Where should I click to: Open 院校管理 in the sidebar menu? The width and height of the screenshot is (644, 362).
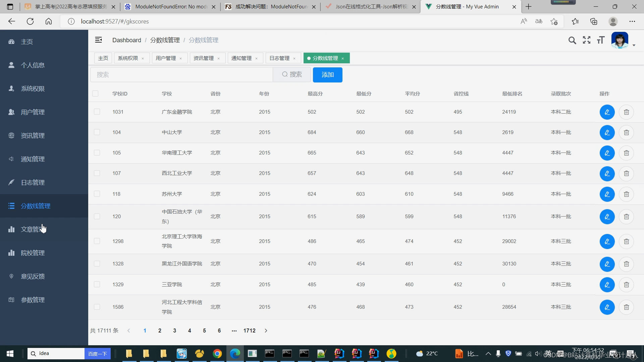33,253
